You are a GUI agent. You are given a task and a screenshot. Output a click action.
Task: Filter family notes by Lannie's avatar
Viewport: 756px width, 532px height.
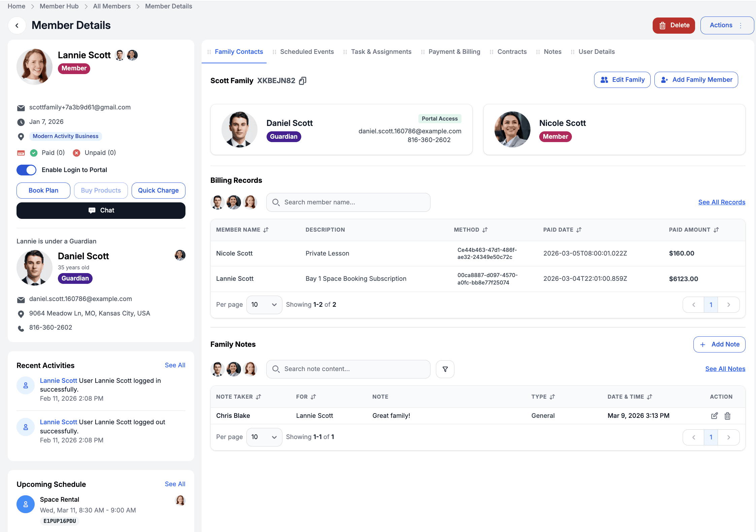(x=250, y=369)
